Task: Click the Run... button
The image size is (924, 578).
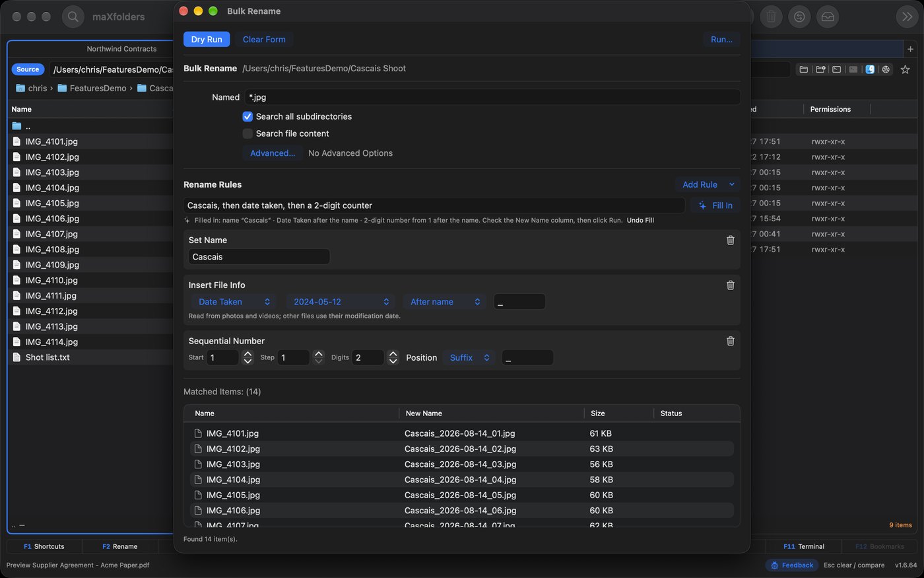Action: 721,40
